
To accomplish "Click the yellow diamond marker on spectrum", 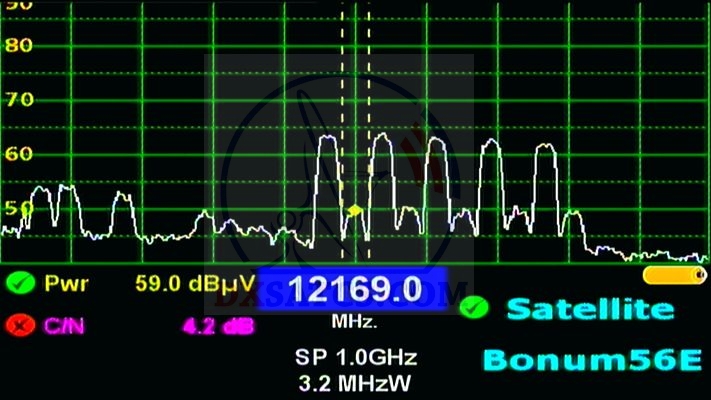I will [x=355, y=210].
